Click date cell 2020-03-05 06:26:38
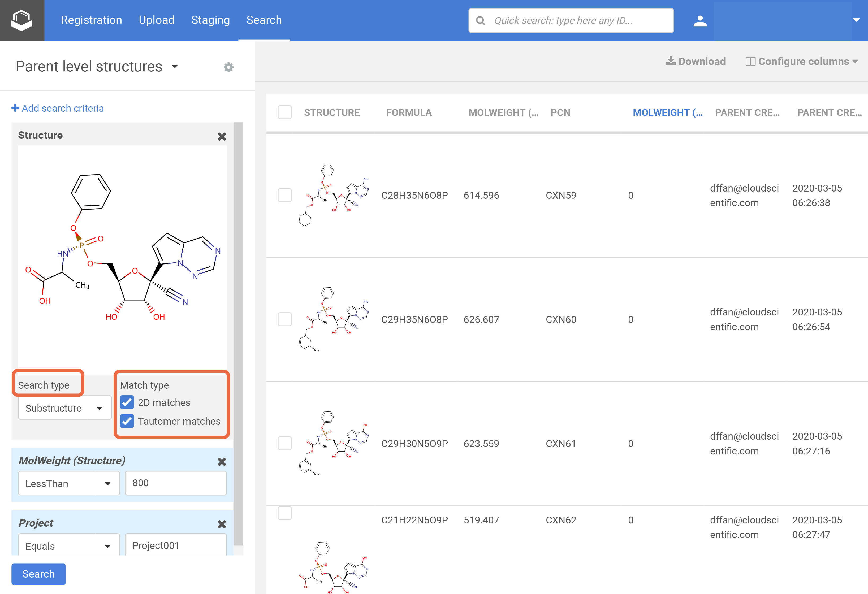The width and height of the screenshot is (868, 594). click(817, 195)
